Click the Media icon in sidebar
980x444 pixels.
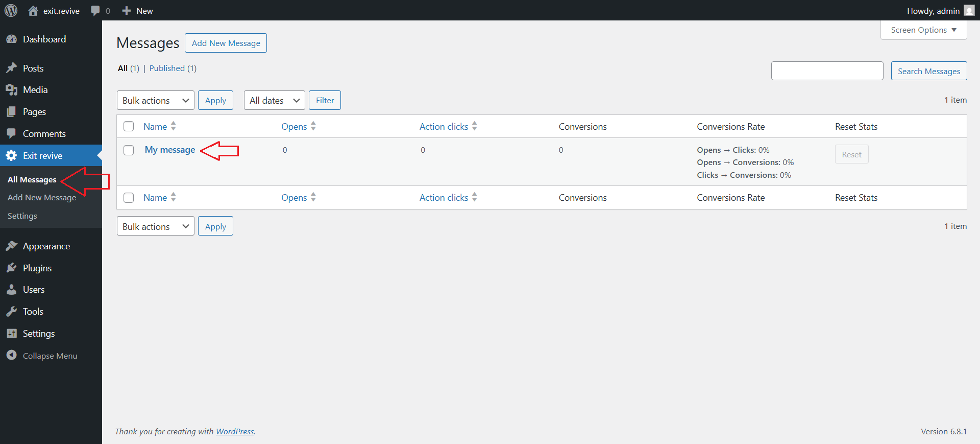point(12,90)
